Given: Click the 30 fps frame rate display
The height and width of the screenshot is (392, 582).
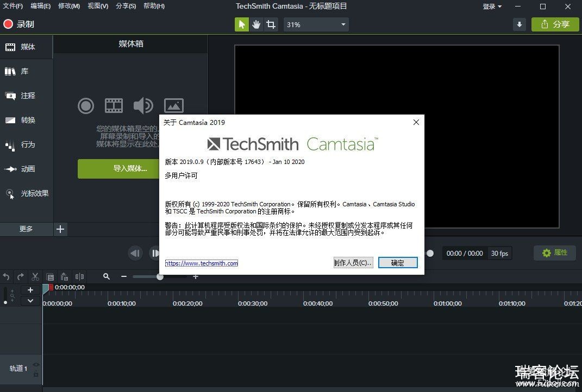Looking at the screenshot, I should click(499, 254).
